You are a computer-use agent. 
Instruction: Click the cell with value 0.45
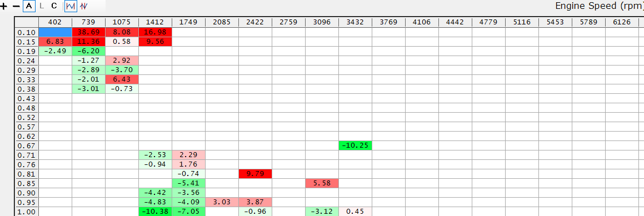355,212
